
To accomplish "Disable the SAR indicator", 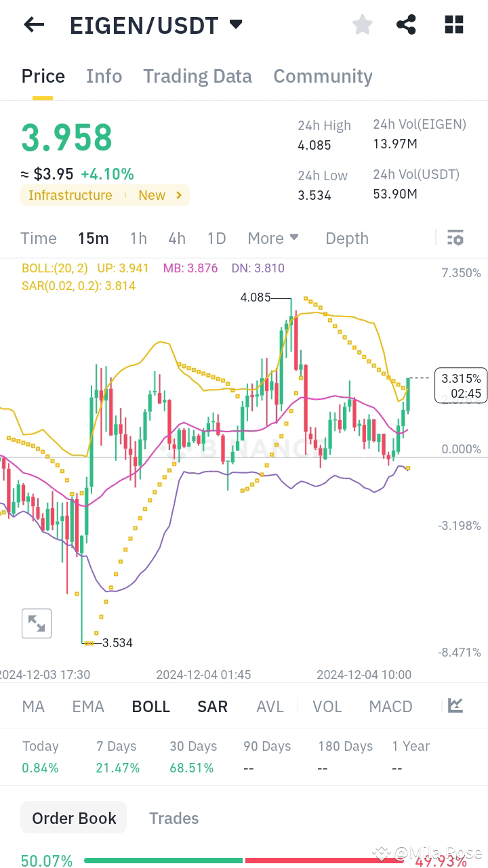I will tap(212, 706).
